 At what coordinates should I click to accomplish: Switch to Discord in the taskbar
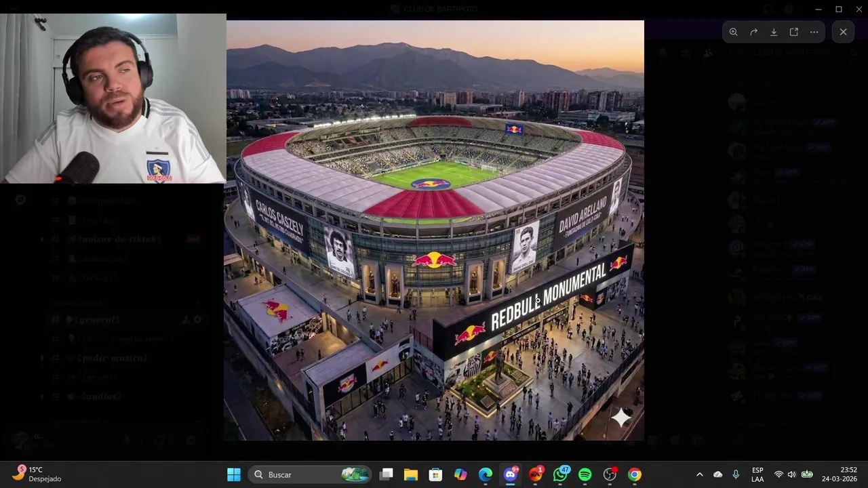(x=511, y=474)
